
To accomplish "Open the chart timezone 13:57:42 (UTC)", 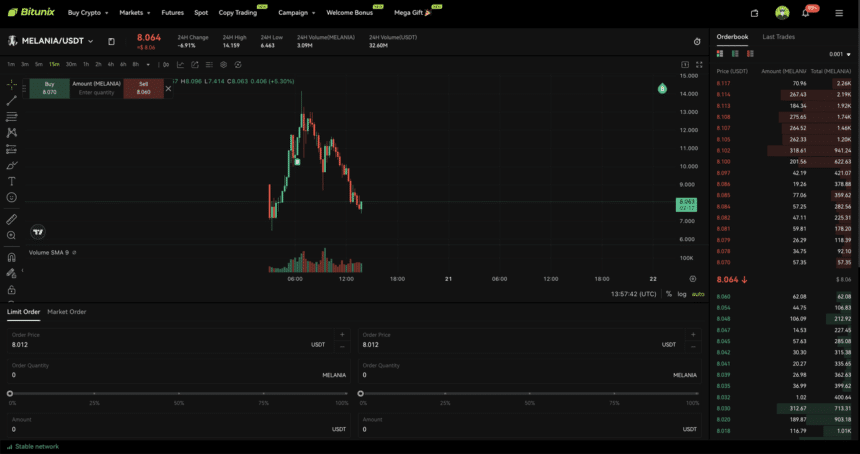I will (x=633, y=294).
